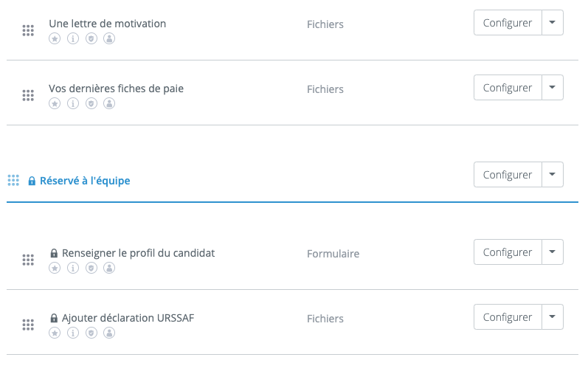This screenshot has width=588, height=374.
Task: Click the star icon under Une lettre de motivation
Action: click(55, 38)
